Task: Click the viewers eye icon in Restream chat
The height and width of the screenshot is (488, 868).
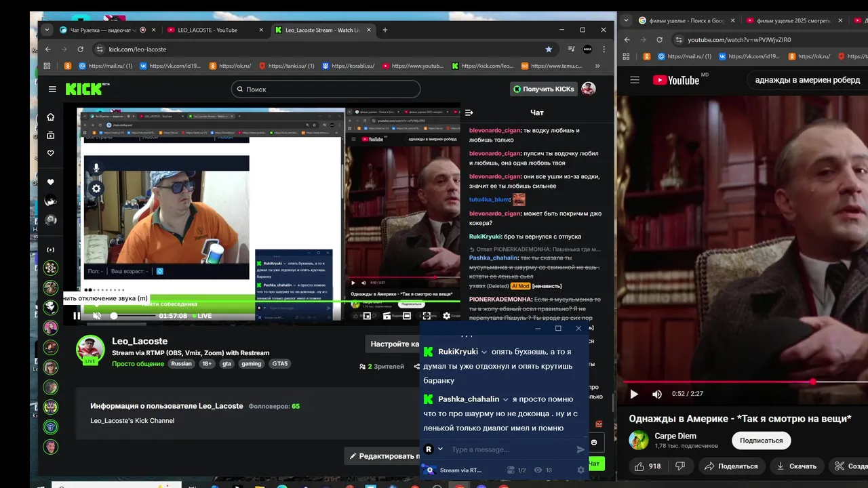Action: click(538, 470)
